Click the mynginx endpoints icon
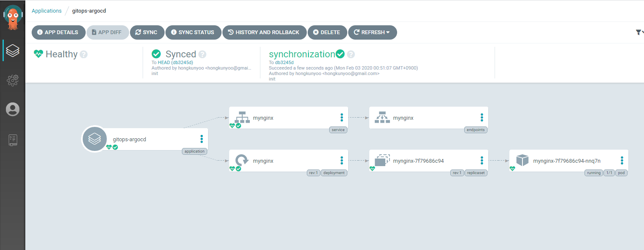644x250 pixels. [x=382, y=117]
